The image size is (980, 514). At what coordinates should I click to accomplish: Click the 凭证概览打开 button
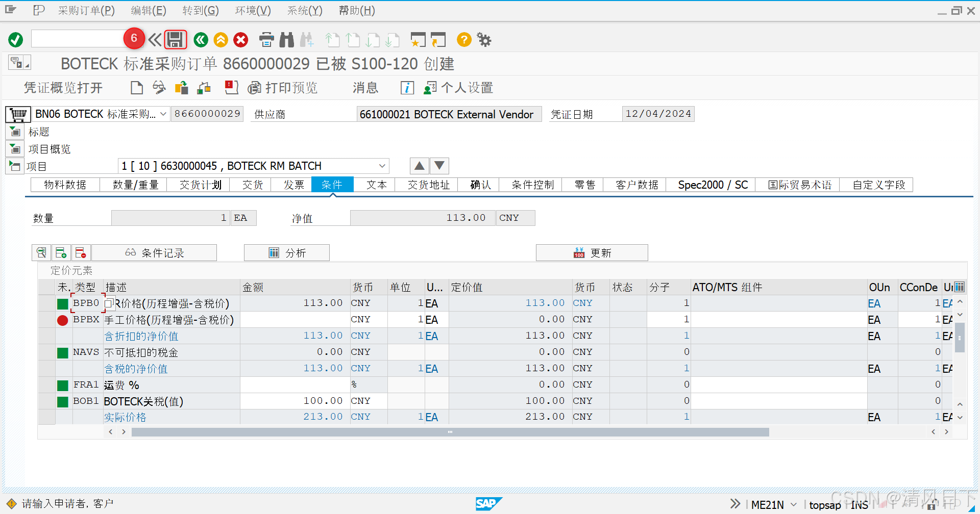[63, 88]
